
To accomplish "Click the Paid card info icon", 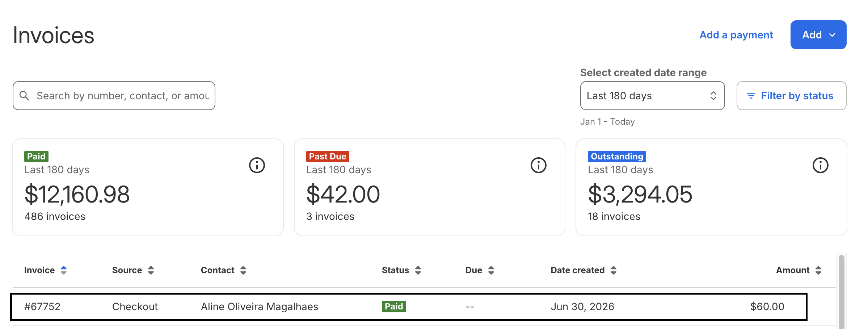I will tap(257, 165).
